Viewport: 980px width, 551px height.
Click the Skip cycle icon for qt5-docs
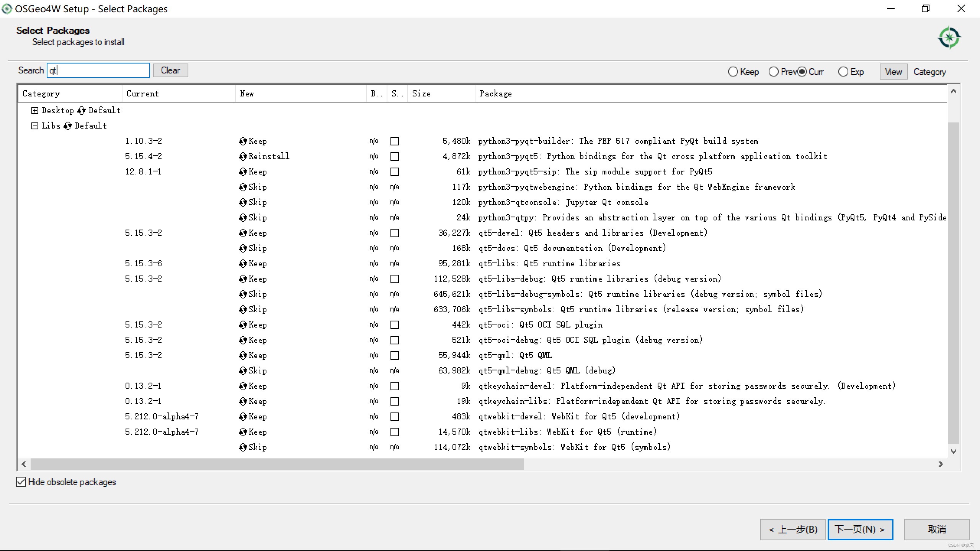click(x=243, y=248)
